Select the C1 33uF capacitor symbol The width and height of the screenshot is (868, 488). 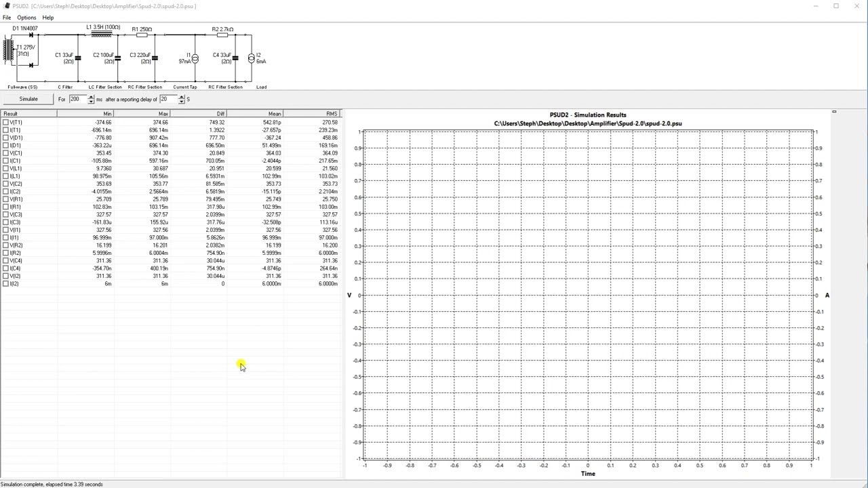pyautogui.click(x=78, y=58)
